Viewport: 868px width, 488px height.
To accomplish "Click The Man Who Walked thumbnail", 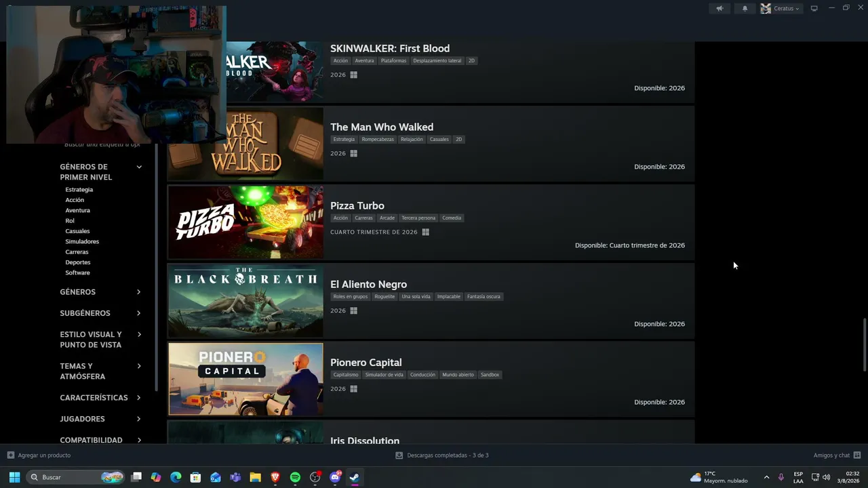I will (245, 144).
